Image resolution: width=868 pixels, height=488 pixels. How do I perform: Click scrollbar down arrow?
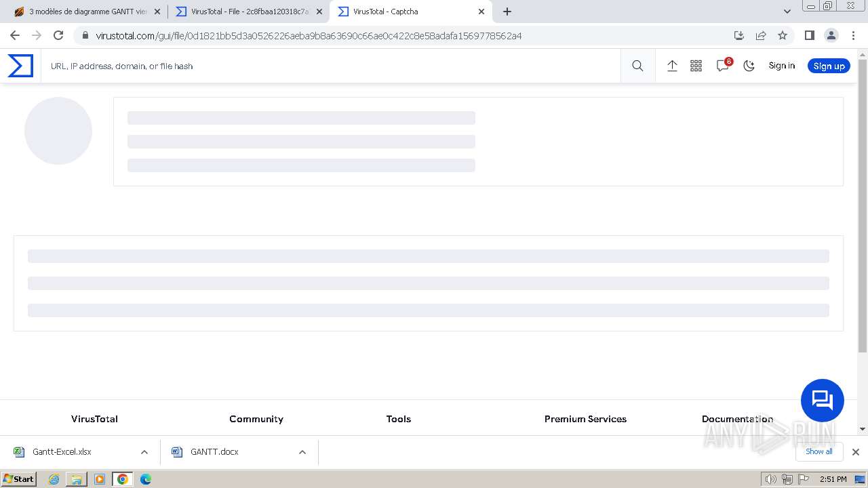pyautogui.click(x=863, y=429)
